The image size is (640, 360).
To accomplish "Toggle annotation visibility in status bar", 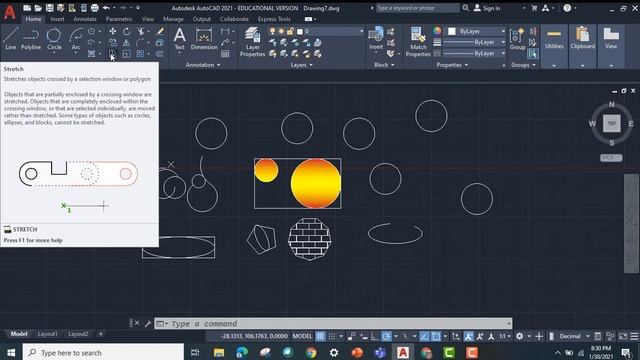I will (469, 336).
